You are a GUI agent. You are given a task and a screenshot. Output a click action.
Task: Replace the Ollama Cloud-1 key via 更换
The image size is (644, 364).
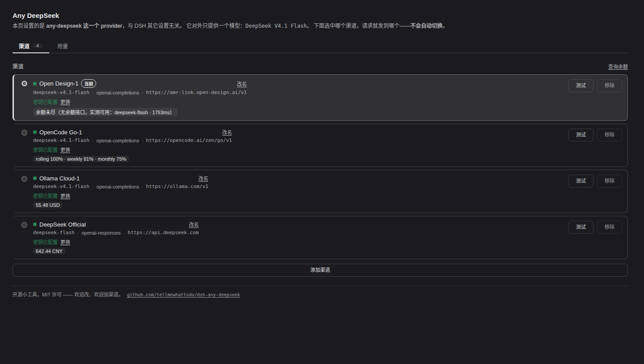65,196
